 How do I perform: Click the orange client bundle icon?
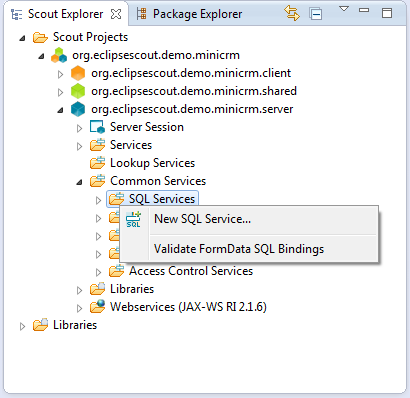78,73
